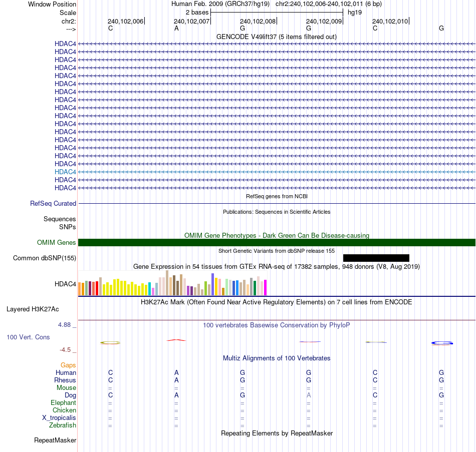
Task: Click the Human alignment row label
Action: (66, 373)
